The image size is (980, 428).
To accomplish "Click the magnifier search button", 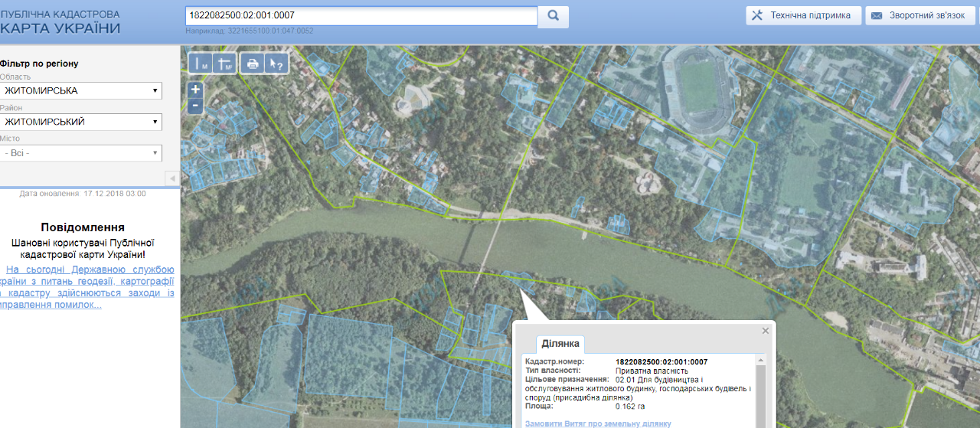I will (554, 16).
